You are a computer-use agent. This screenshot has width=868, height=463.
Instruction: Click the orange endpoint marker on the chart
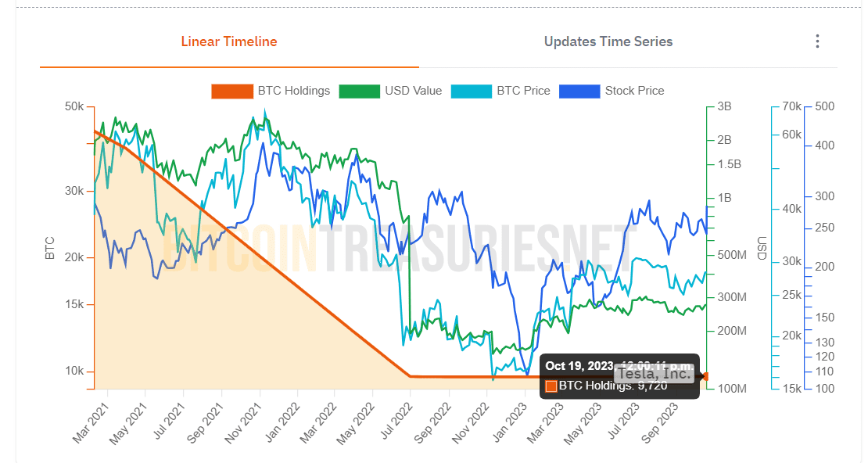[x=705, y=375]
